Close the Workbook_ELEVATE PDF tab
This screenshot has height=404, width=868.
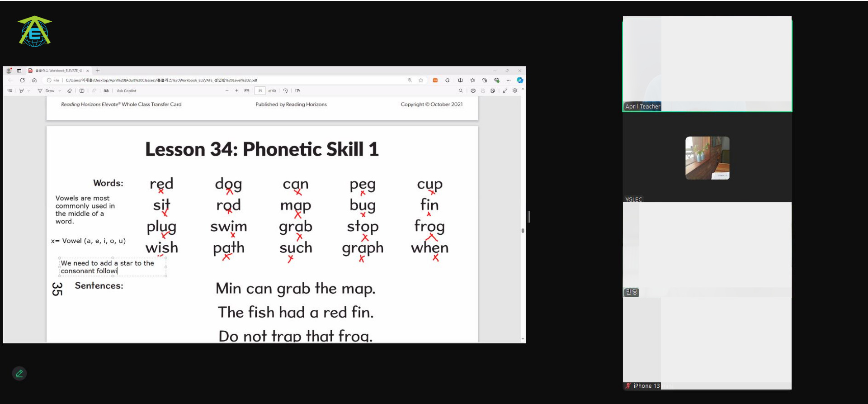pyautogui.click(x=88, y=71)
